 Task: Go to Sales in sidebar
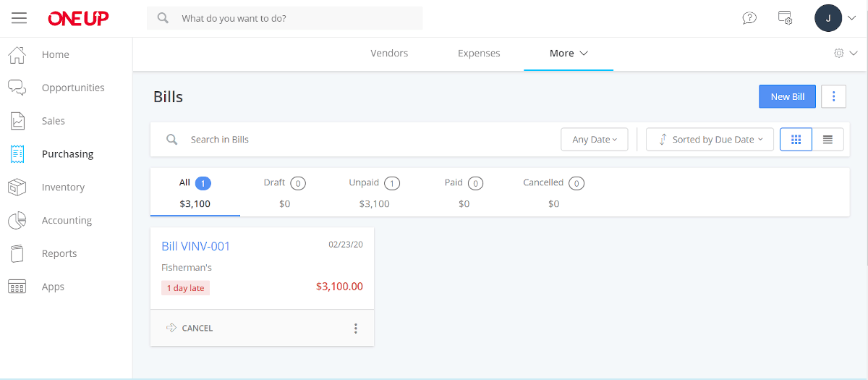point(54,121)
